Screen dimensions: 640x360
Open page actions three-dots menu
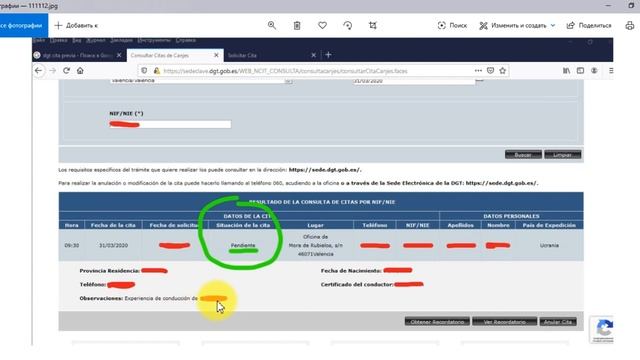coord(478,71)
